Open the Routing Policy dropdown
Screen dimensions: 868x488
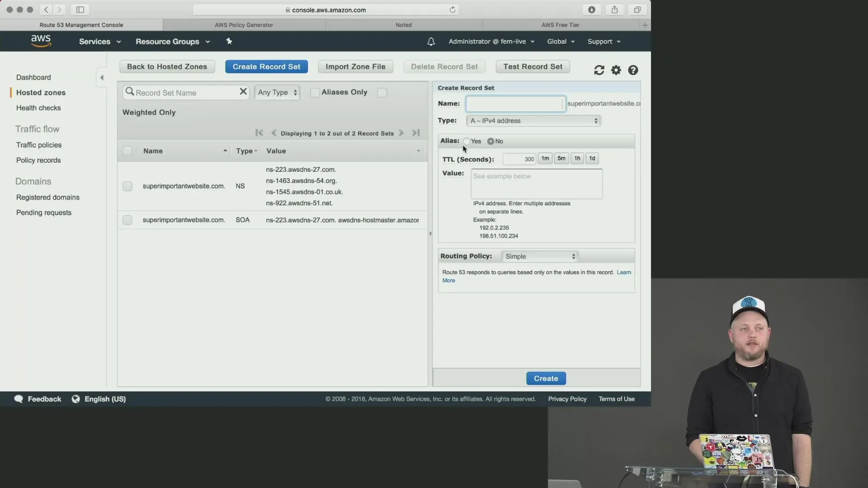[540, 256]
